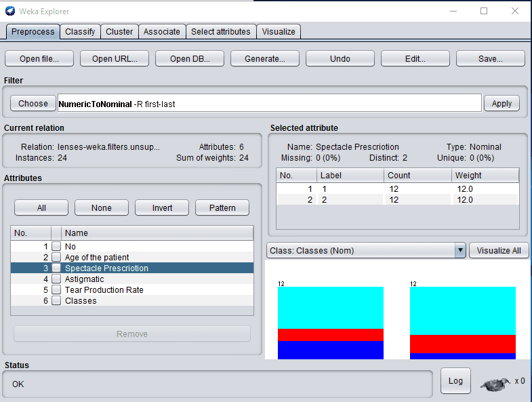Click the Weight column header

485,175
